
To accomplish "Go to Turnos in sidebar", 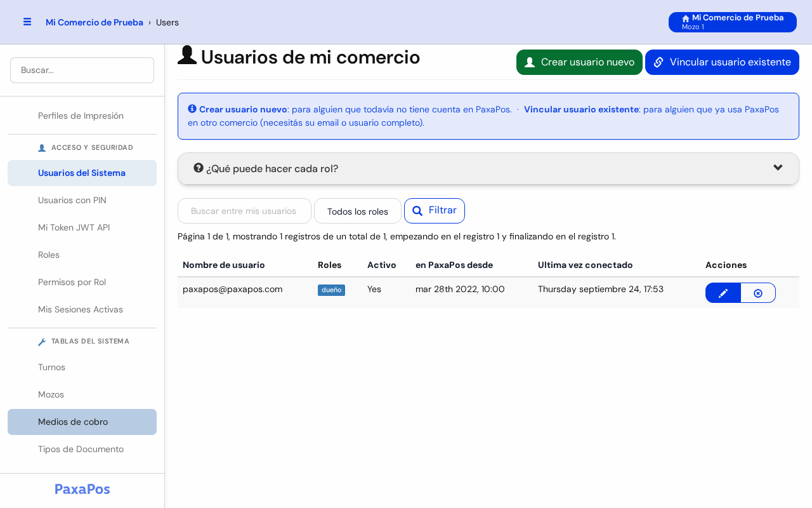I will 82,367.
